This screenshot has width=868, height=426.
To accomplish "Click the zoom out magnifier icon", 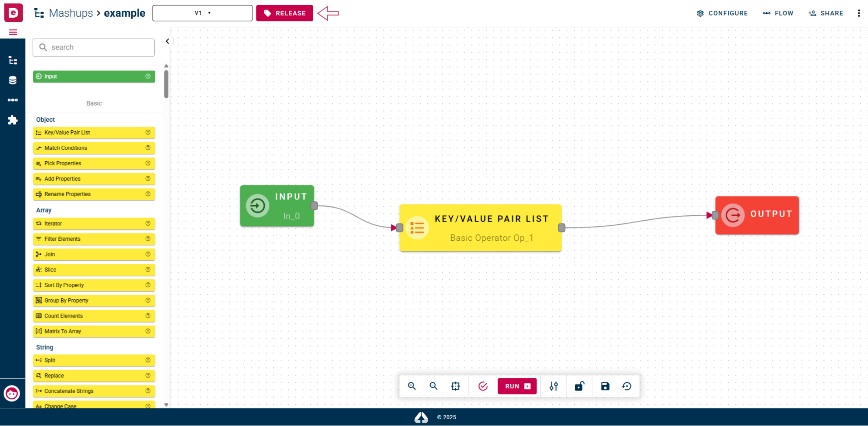I will [x=434, y=386].
